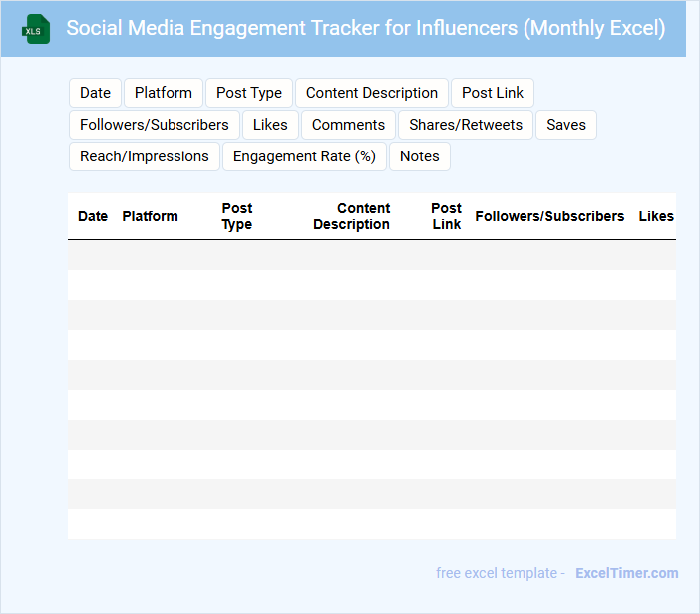The height and width of the screenshot is (614, 700).
Task: Click the Post Link tag
Action: pyautogui.click(x=493, y=93)
